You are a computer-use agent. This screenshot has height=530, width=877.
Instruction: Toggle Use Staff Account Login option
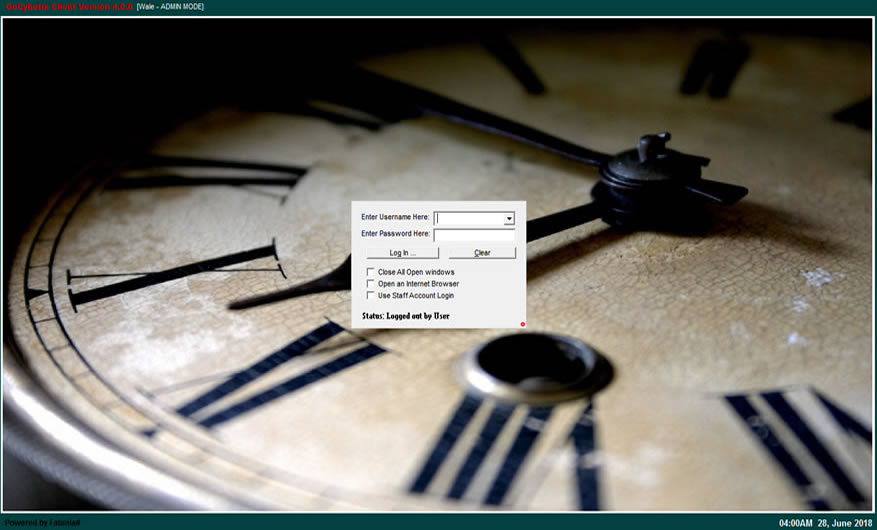click(371, 296)
